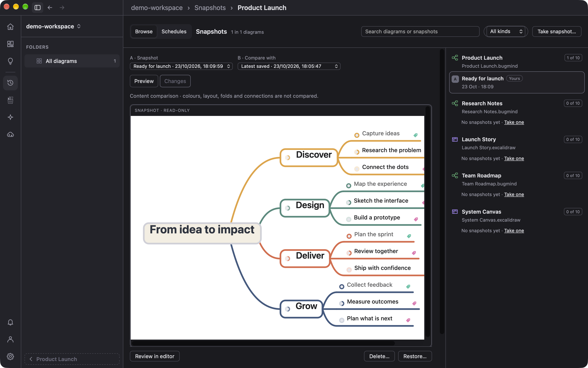Click the green tag on Plan the sprint
The width and height of the screenshot is (588, 368).
coord(409,236)
